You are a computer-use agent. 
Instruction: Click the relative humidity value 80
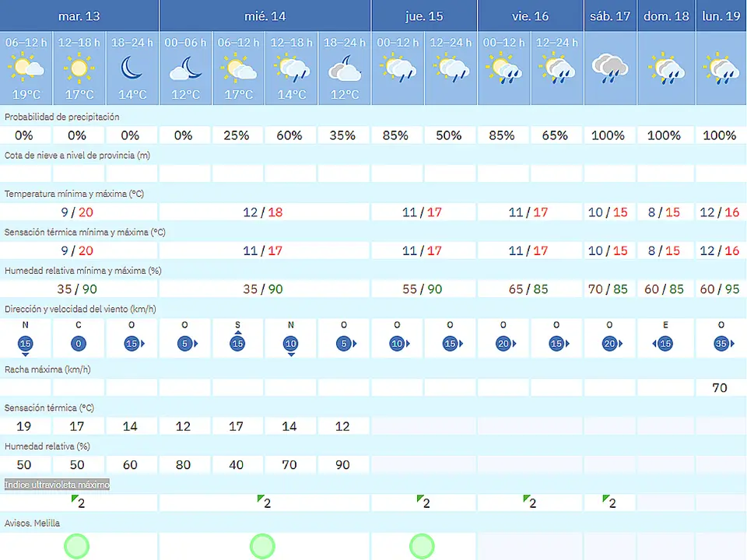click(x=184, y=465)
